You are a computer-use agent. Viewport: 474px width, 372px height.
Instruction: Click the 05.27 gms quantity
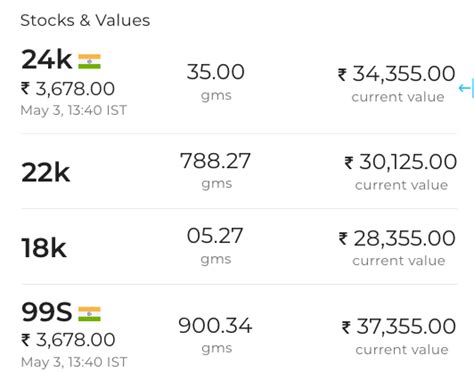pyautogui.click(x=215, y=245)
